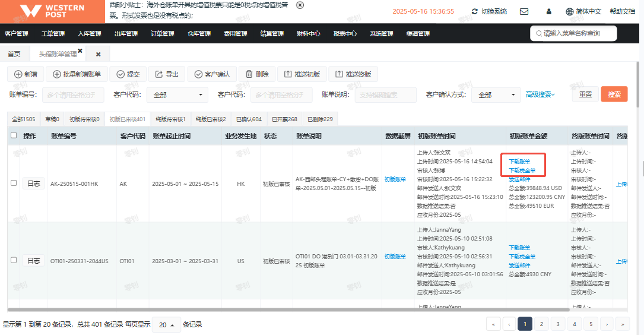Click the 新增 button

pyautogui.click(x=26, y=74)
